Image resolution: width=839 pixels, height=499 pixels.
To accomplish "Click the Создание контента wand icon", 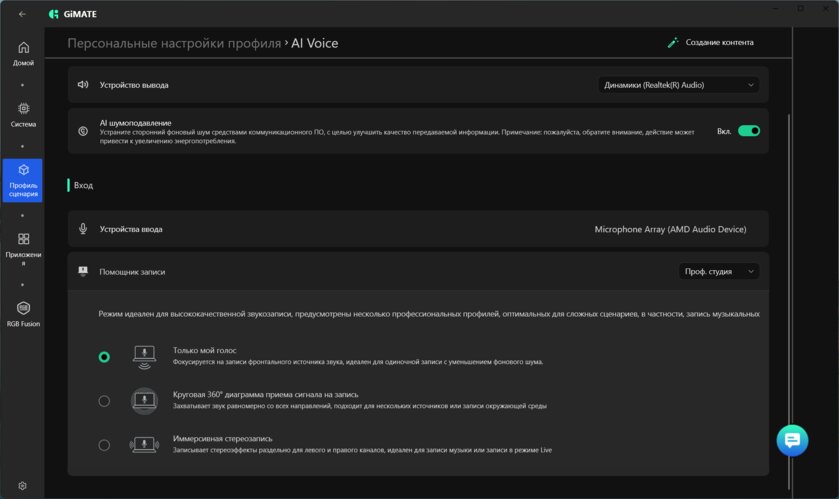I will coord(673,43).
